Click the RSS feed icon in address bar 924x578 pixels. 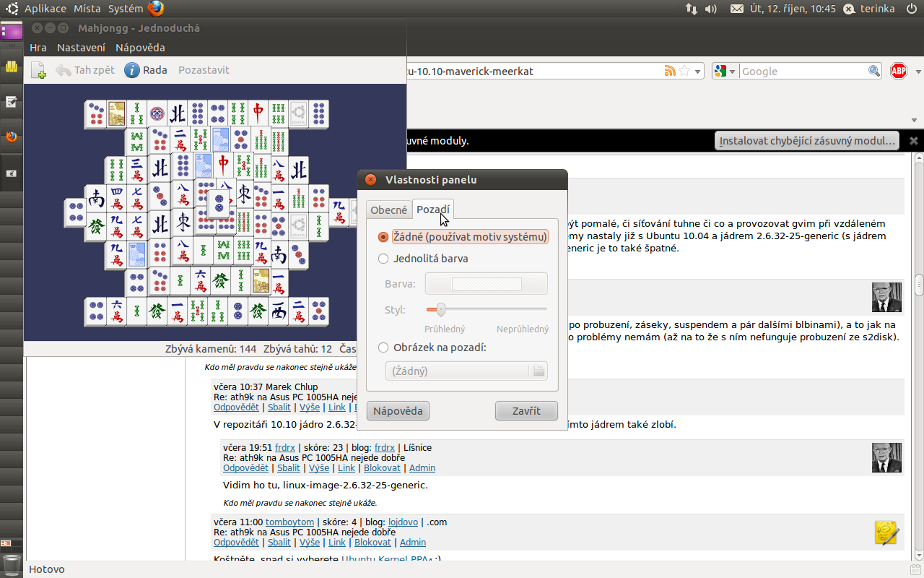[x=670, y=71]
